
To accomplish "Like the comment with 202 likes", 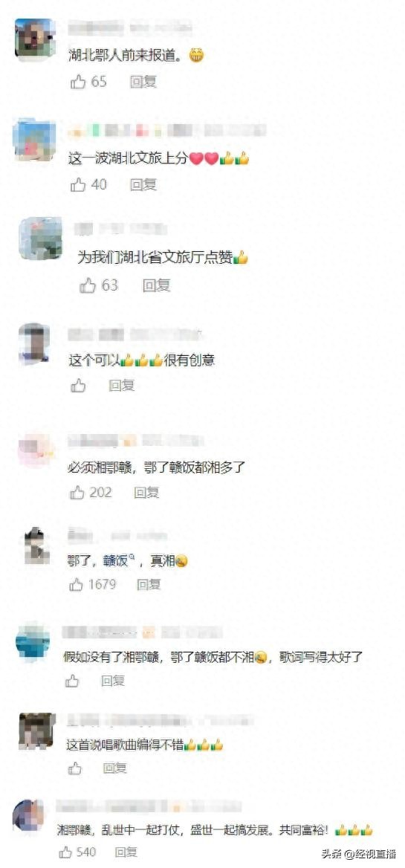I will (x=77, y=492).
